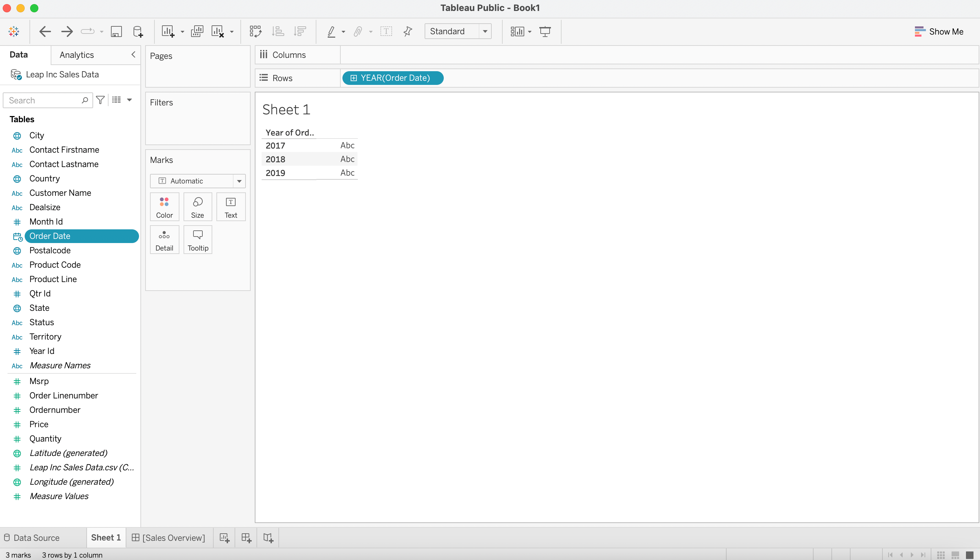Click the Duplicate worksheet icon
Image resolution: width=980 pixels, height=560 pixels.
pos(197,31)
